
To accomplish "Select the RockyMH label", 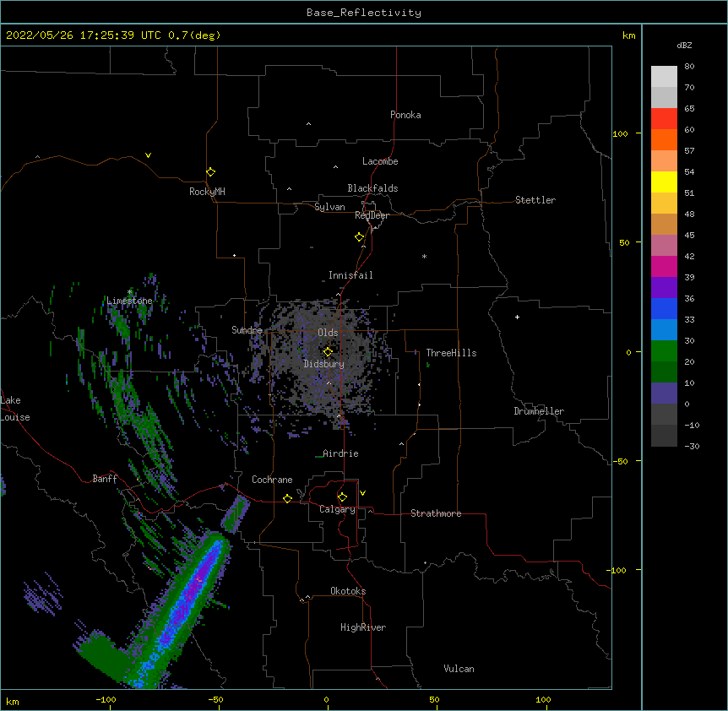I will [x=207, y=192].
